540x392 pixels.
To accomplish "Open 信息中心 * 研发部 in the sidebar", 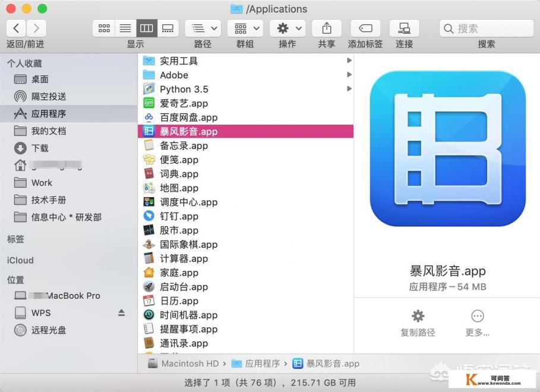I will pos(69,217).
